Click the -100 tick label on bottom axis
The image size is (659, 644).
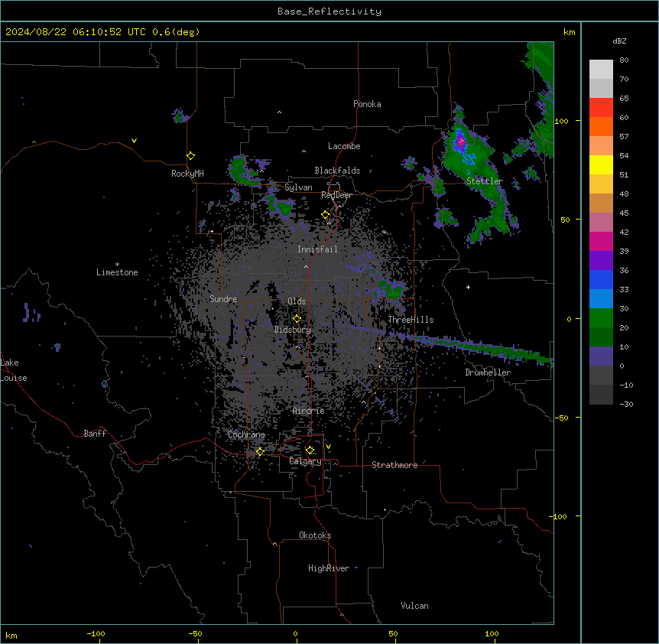coord(96,633)
